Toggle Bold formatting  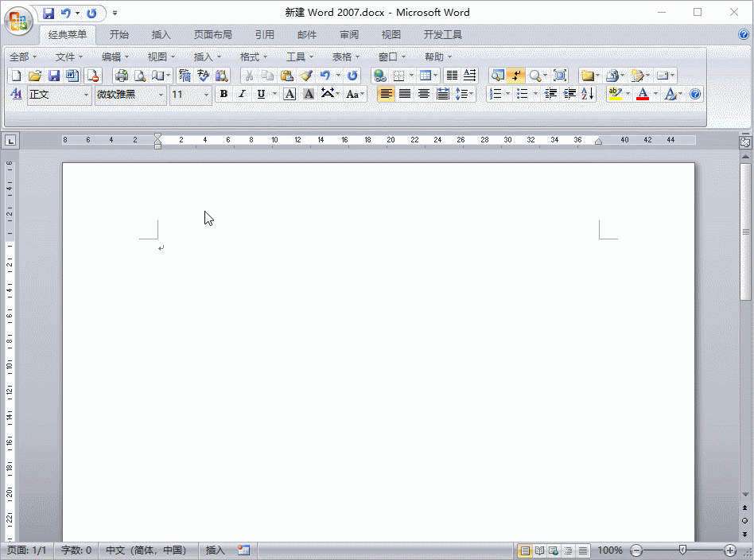(x=223, y=94)
